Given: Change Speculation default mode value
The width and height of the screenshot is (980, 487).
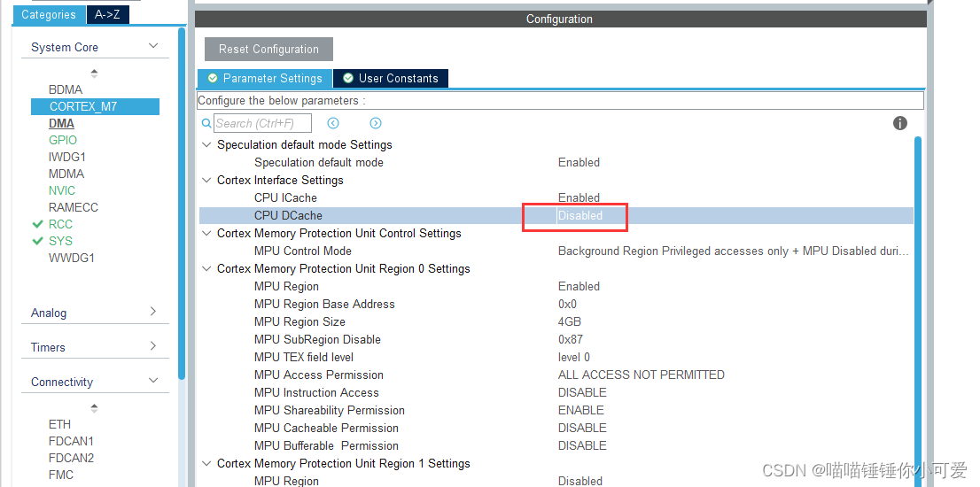Looking at the screenshot, I should (x=579, y=162).
